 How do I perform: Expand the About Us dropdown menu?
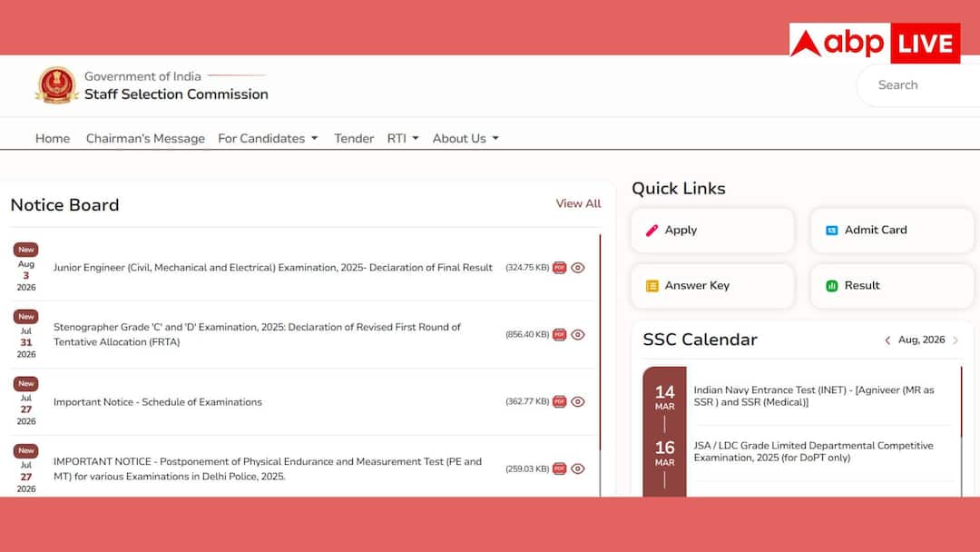click(x=465, y=138)
